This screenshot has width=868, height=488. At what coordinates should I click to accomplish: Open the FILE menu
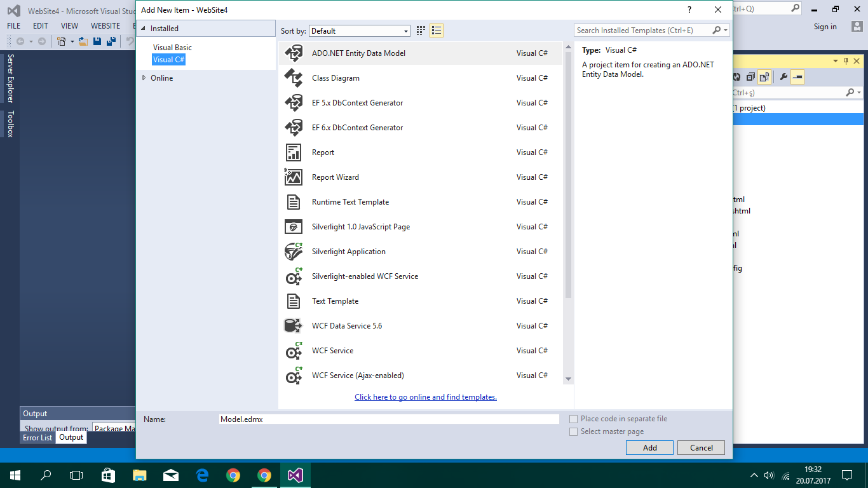pyautogui.click(x=13, y=26)
